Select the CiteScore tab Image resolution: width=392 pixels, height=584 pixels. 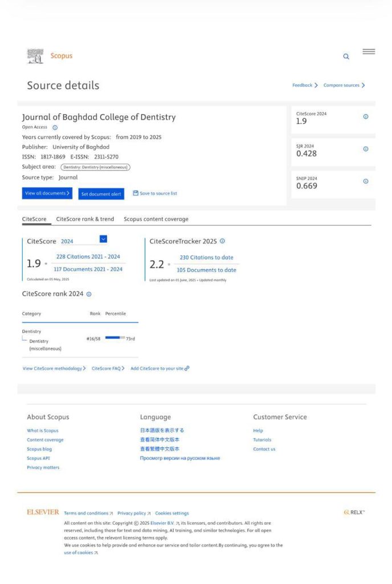(x=34, y=219)
